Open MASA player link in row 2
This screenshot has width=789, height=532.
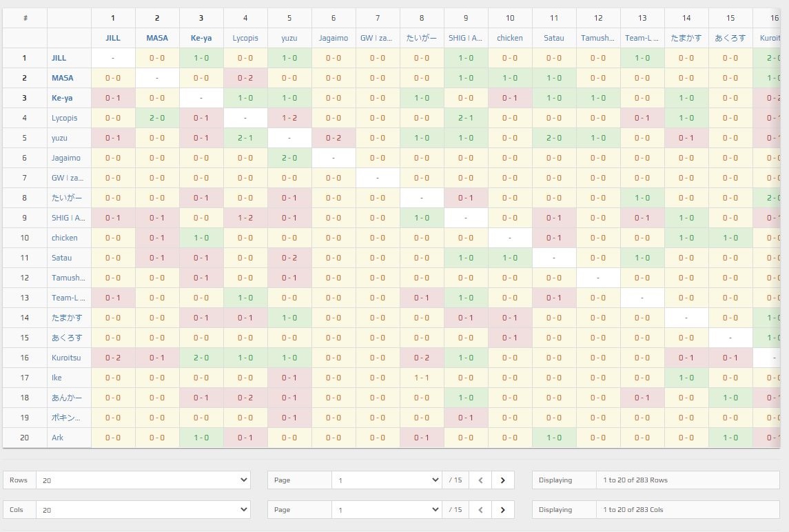pyautogui.click(x=63, y=78)
